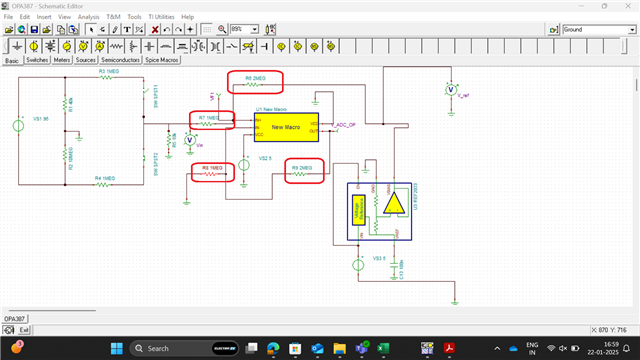Click the Redo arrow icon
The image size is (640, 360).
178,29
